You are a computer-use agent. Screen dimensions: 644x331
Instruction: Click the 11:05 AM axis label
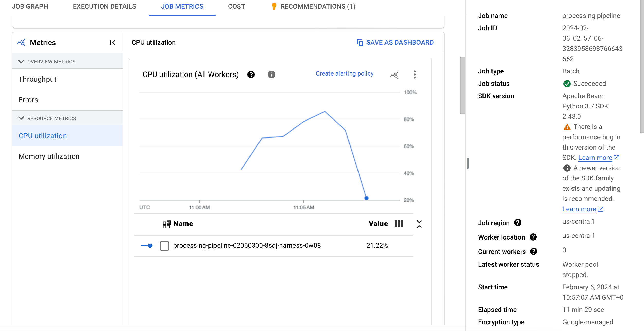pos(304,207)
